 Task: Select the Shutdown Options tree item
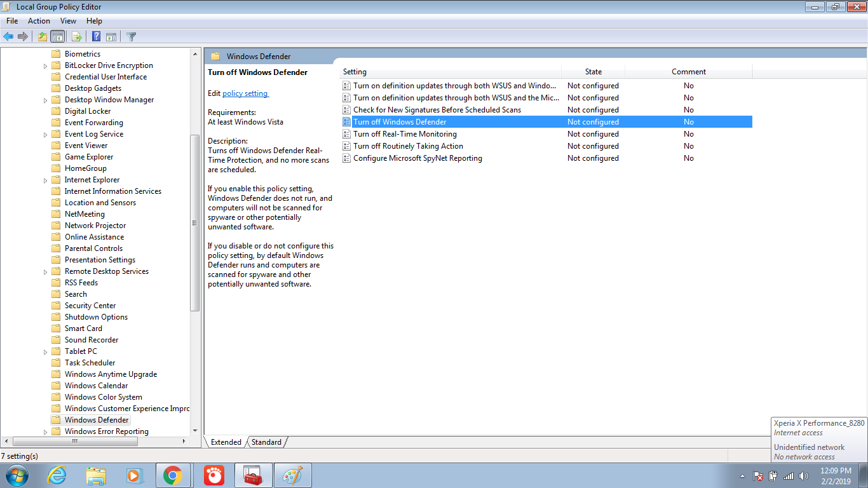96,317
